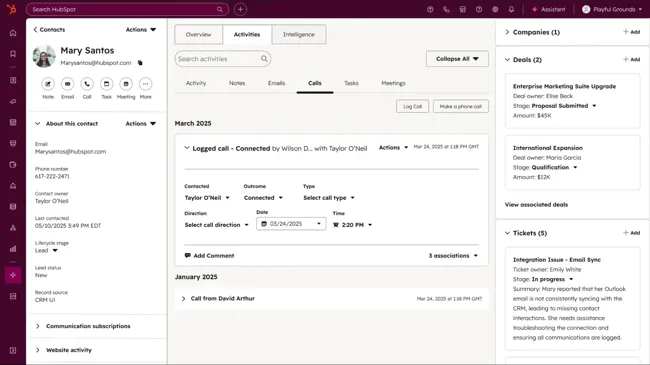Select the Notes filter tab
Viewport: 650px width, 365px height.
(x=237, y=83)
